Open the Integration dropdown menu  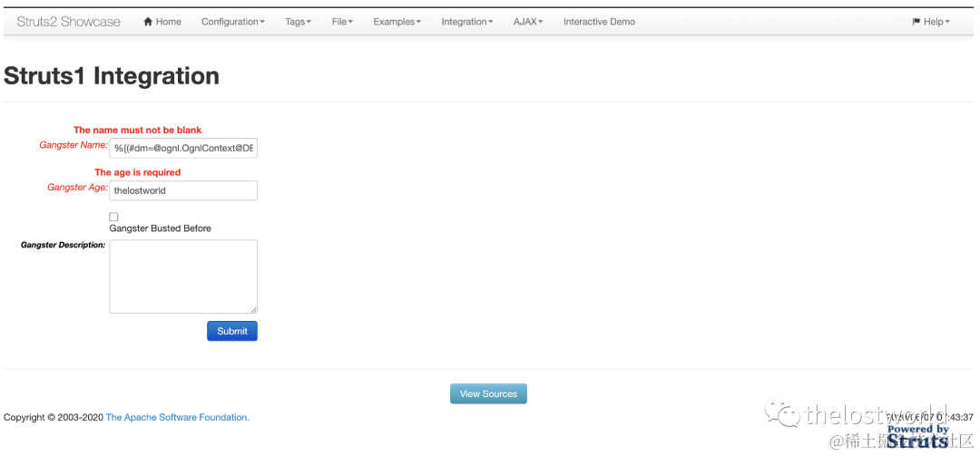coord(467,22)
